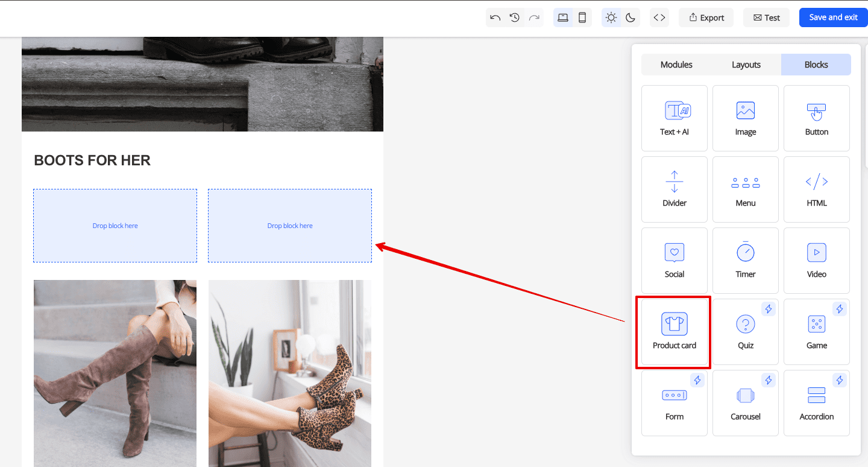
Task: Select the BOOTS FOR HER heading
Action: point(92,160)
